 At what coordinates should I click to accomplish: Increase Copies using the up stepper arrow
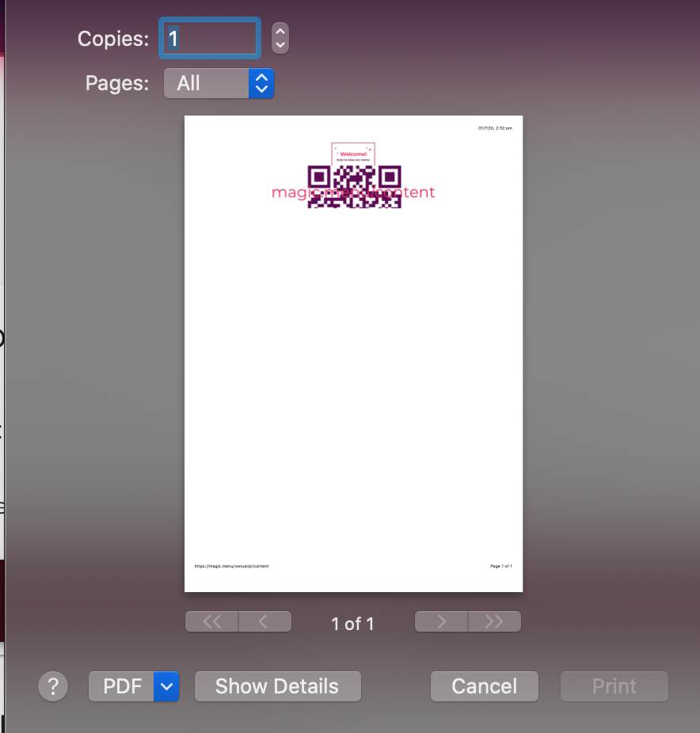(x=280, y=32)
